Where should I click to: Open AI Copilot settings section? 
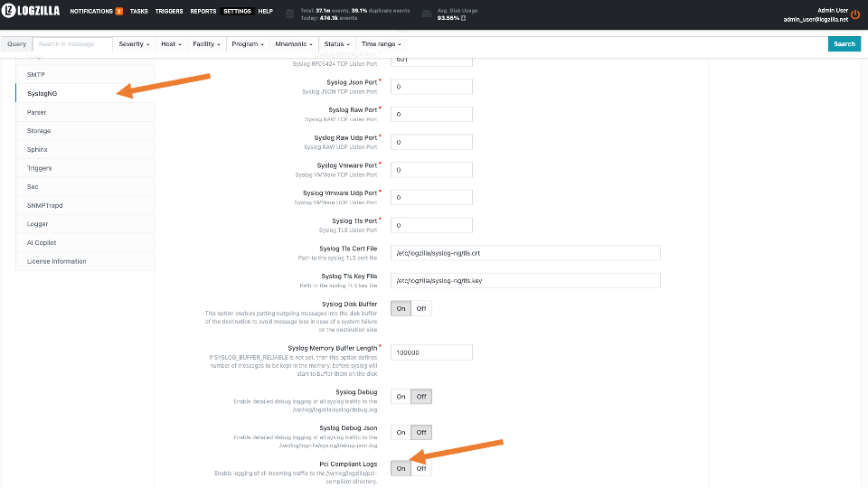tap(85, 242)
